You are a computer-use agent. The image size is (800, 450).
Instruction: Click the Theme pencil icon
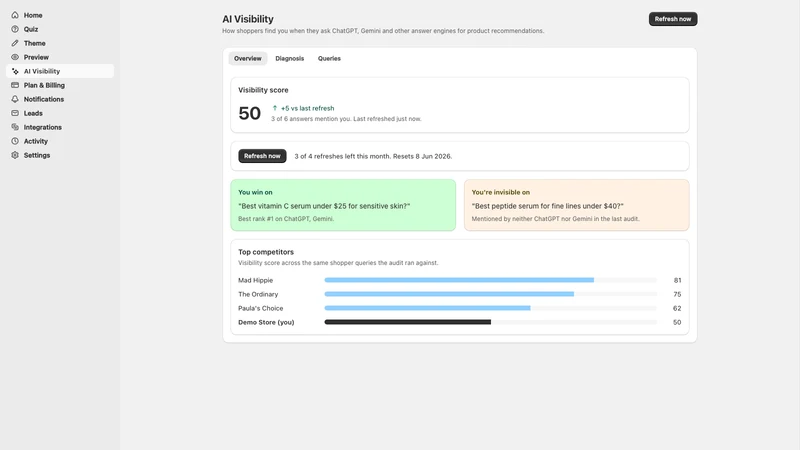pyautogui.click(x=15, y=43)
